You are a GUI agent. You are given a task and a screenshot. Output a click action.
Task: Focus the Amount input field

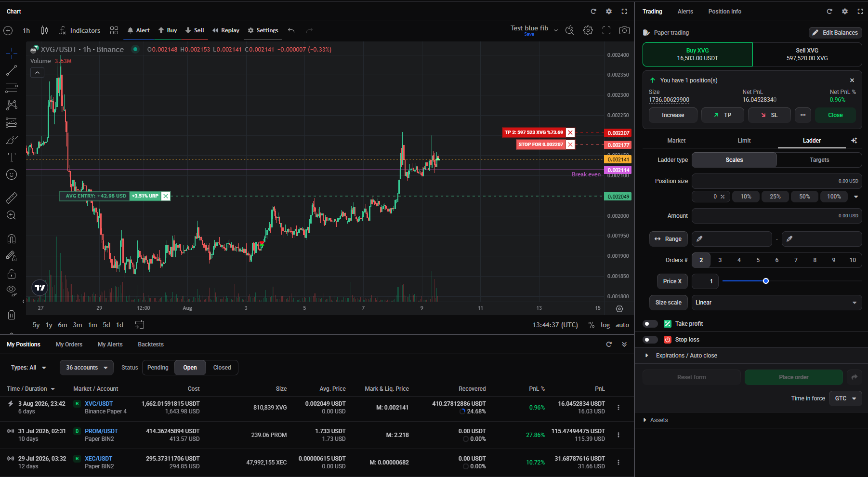click(x=776, y=216)
